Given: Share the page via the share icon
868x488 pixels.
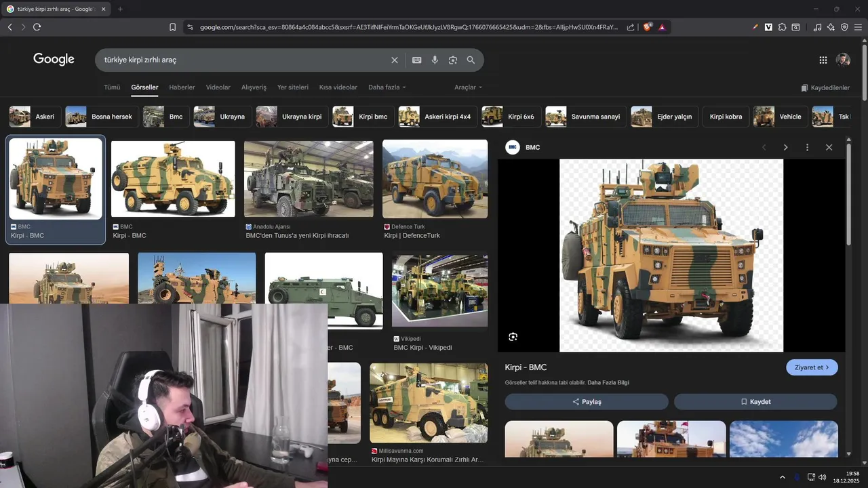Looking at the screenshot, I should pyautogui.click(x=631, y=27).
